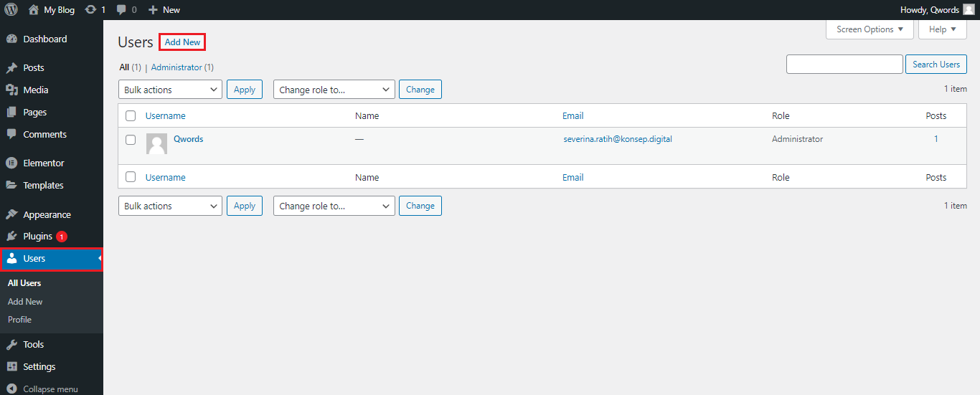
Task: Click the bottom Change button
Action: pyautogui.click(x=420, y=206)
